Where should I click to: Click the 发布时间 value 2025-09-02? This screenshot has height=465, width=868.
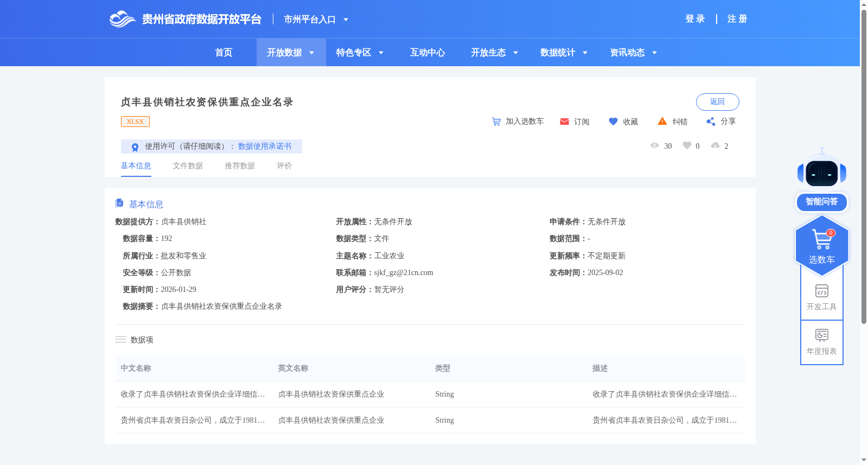(x=605, y=273)
